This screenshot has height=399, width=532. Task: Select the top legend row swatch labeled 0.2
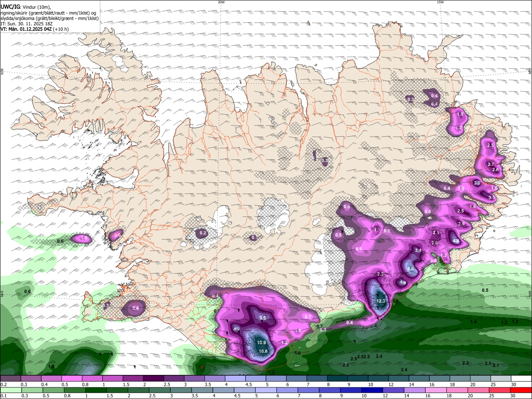point(10,379)
